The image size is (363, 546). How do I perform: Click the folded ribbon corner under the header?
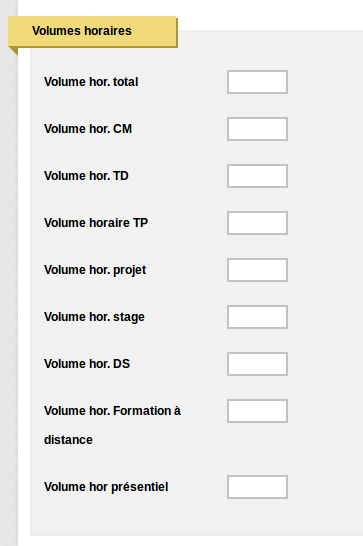[14, 51]
